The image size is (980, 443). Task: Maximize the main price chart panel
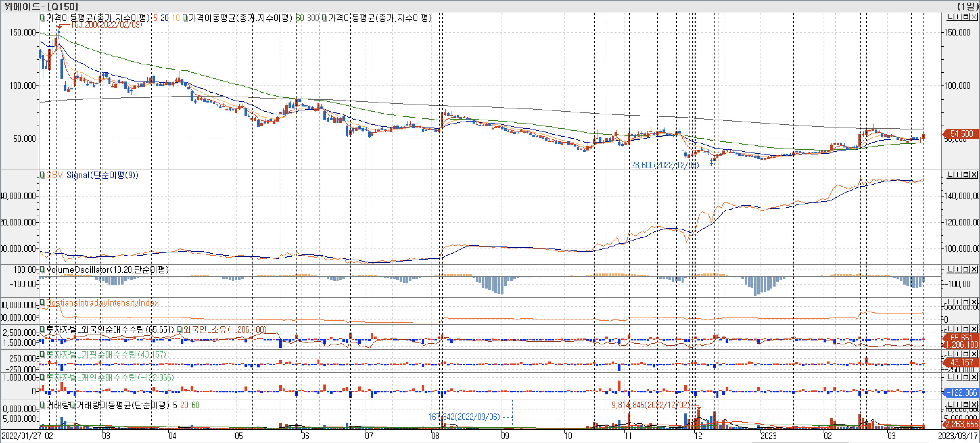pos(966,17)
